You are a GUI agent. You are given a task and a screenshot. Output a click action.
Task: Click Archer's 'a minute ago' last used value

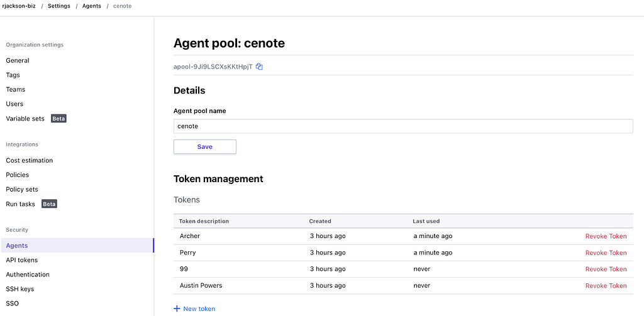[x=433, y=236]
